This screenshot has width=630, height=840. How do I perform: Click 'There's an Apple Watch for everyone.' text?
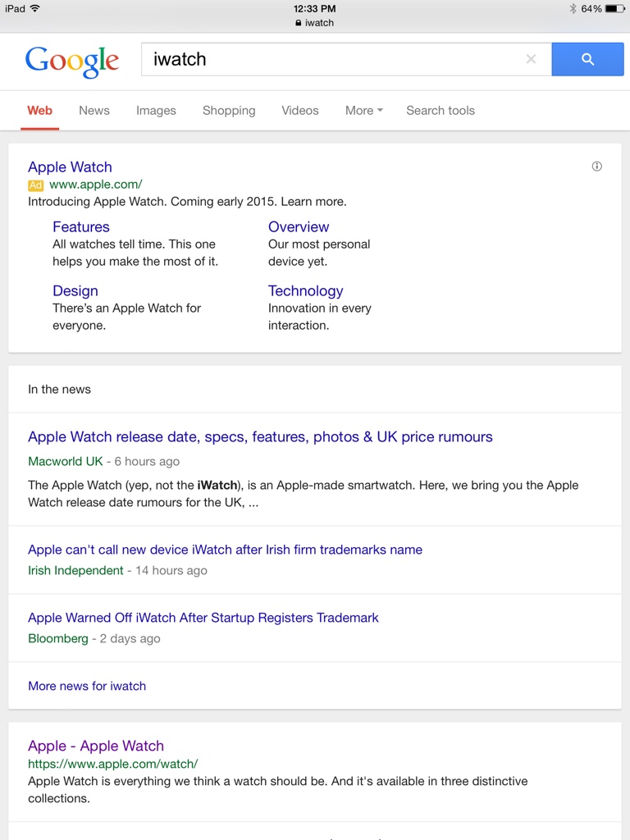pos(126,317)
